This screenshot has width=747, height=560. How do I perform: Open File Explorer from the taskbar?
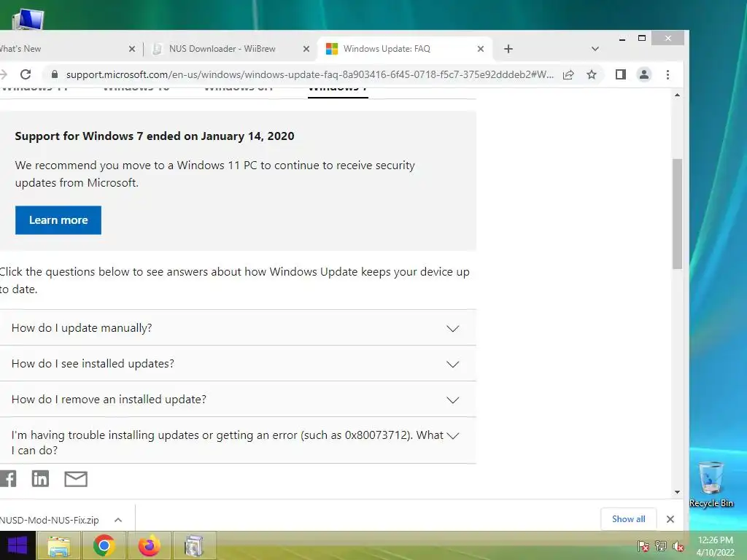58,545
